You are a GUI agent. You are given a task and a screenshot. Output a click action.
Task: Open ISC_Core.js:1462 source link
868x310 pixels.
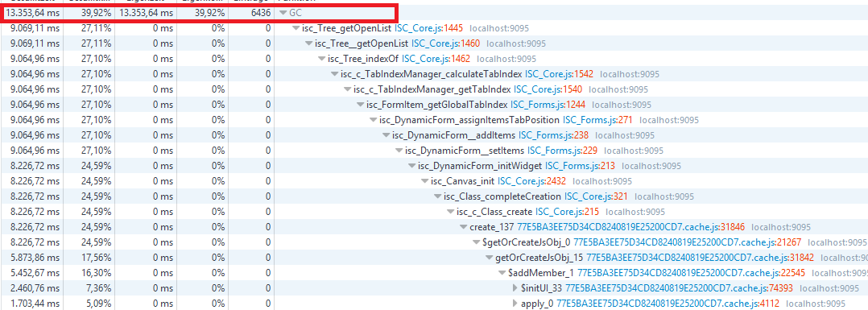pos(436,59)
